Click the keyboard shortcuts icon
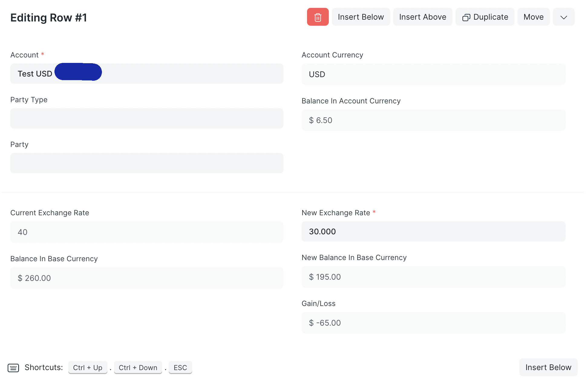The width and height of the screenshot is (588, 384). click(x=13, y=368)
